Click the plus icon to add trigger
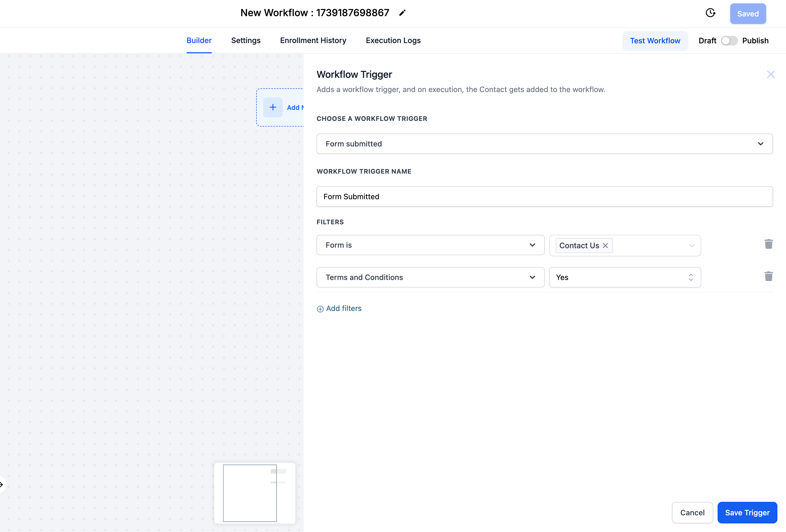 [x=273, y=107]
